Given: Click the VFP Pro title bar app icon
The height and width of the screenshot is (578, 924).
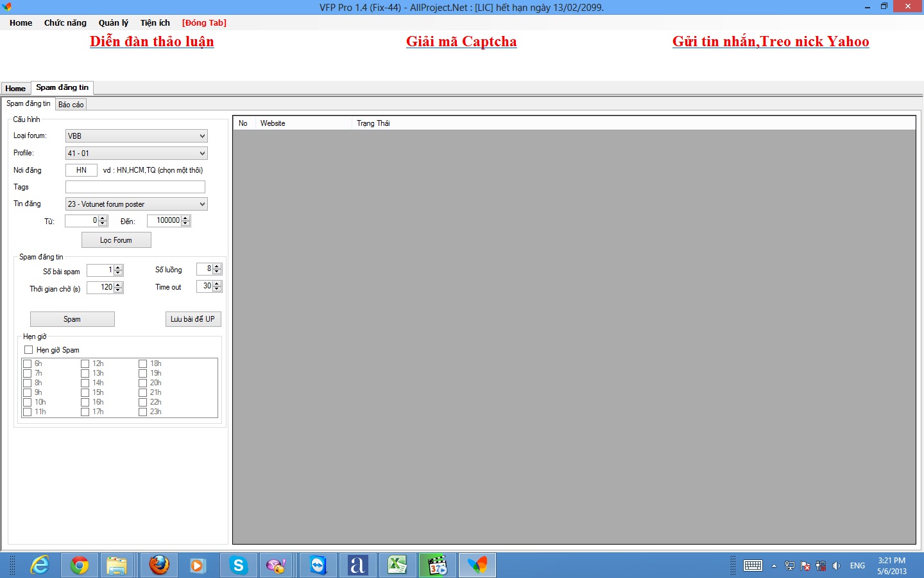Looking at the screenshot, I should coord(7,7).
